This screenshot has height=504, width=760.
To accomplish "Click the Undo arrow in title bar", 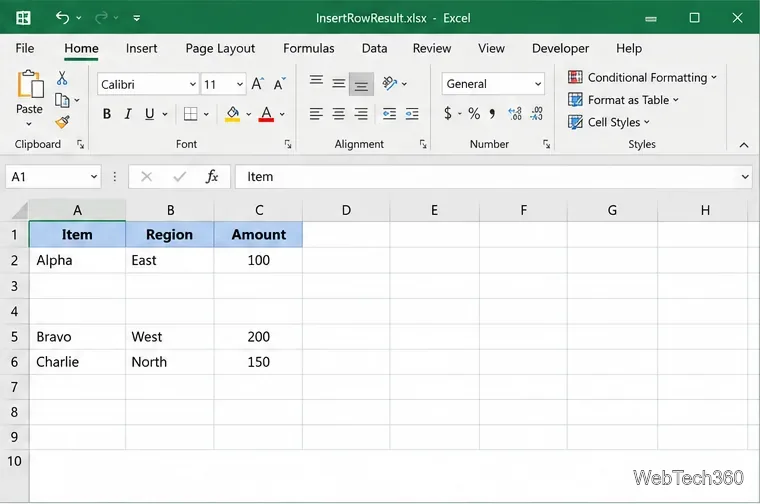I will (62, 18).
